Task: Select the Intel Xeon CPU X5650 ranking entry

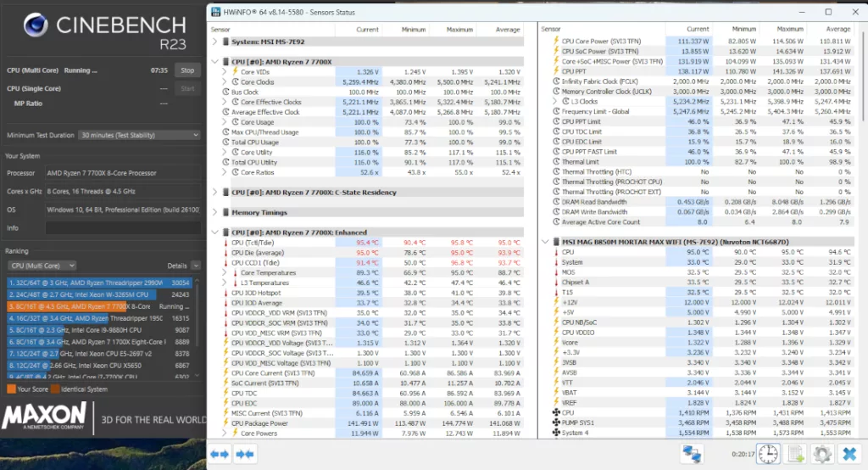Action: point(100,366)
